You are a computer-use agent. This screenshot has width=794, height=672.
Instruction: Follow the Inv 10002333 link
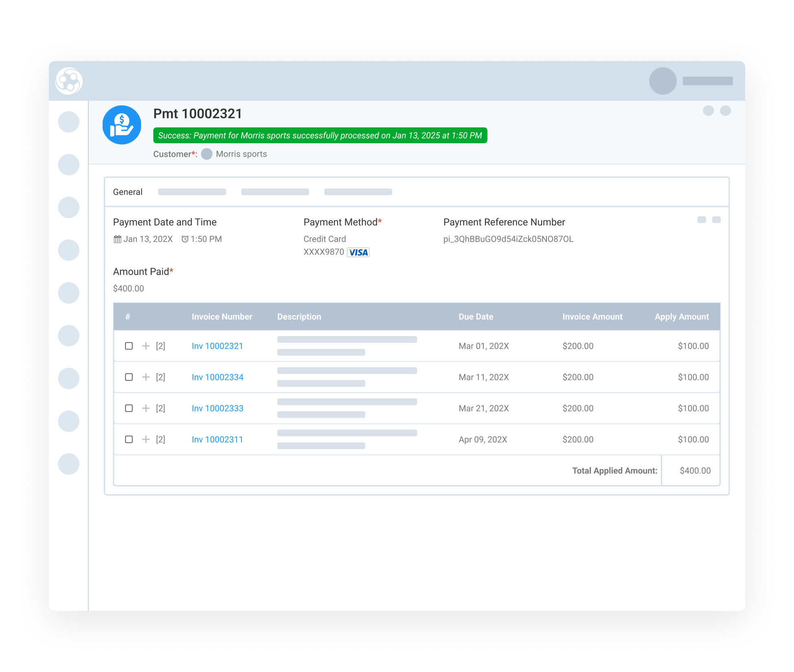coord(217,408)
